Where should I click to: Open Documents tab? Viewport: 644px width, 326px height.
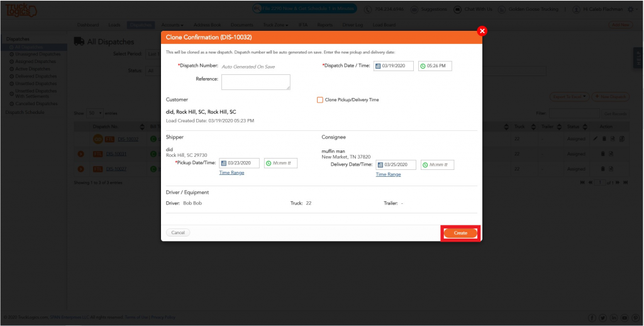[242, 25]
